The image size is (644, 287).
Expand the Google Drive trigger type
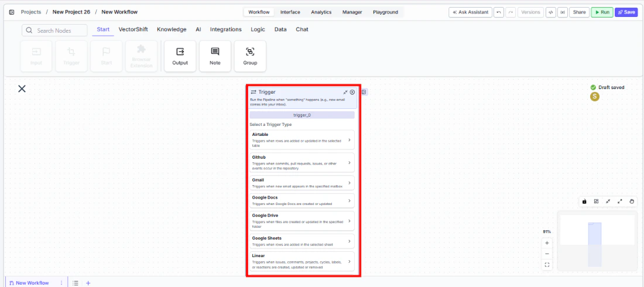[x=302, y=221]
